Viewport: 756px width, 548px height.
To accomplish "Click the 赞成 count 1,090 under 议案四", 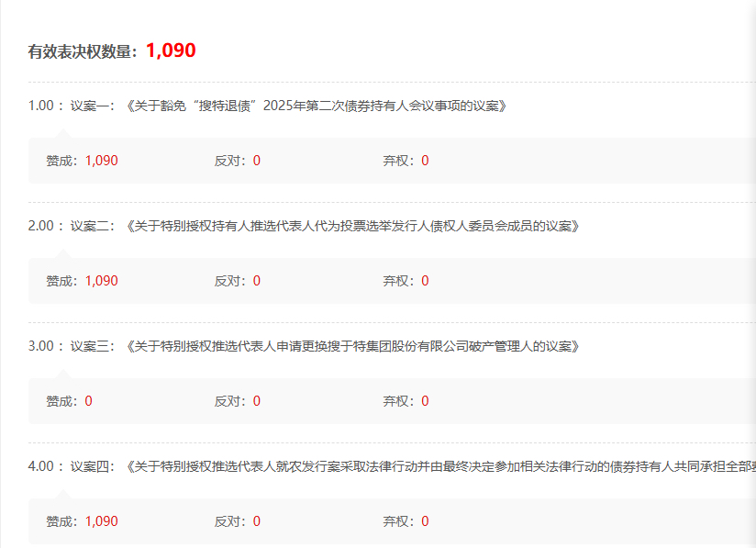I will click(x=101, y=521).
